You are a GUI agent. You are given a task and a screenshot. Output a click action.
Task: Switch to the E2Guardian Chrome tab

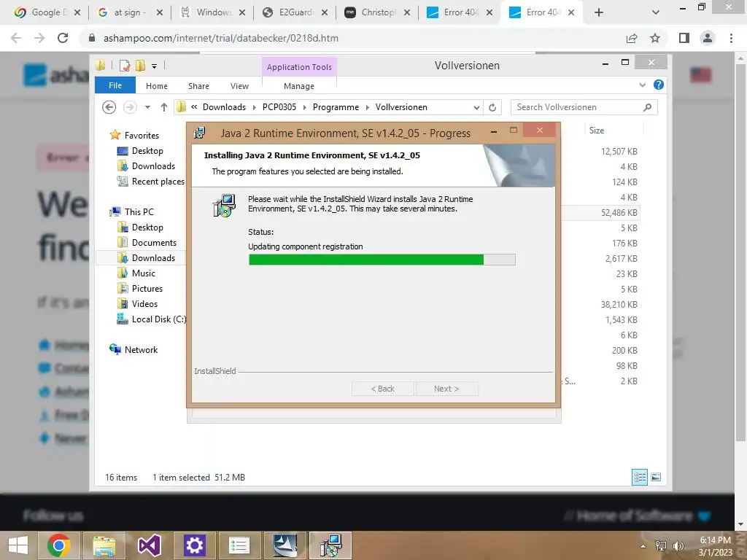tap(295, 12)
